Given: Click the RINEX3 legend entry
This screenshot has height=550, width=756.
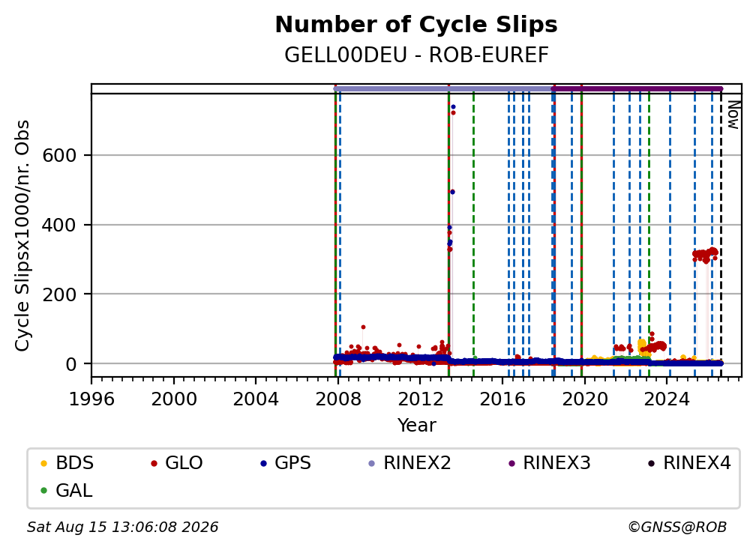Looking at the screenshot, I should [549, 463].
